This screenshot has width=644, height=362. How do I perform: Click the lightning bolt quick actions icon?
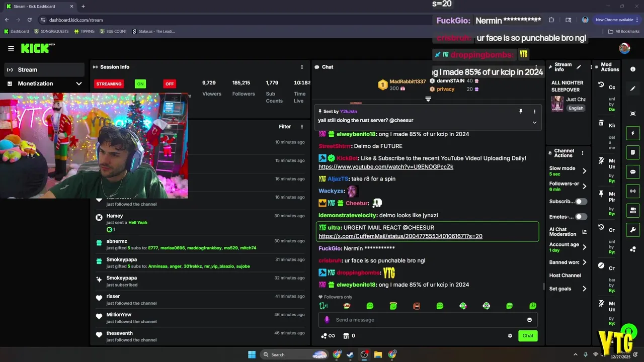coord(633,133)
